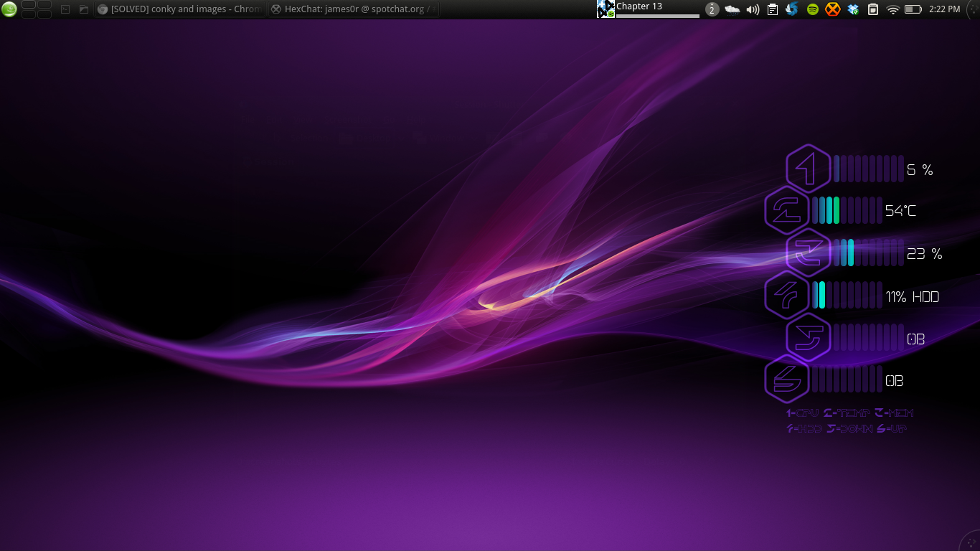Click the hexagon HDD icon numbered 4
Screen dimensions: 980x551
787,296
